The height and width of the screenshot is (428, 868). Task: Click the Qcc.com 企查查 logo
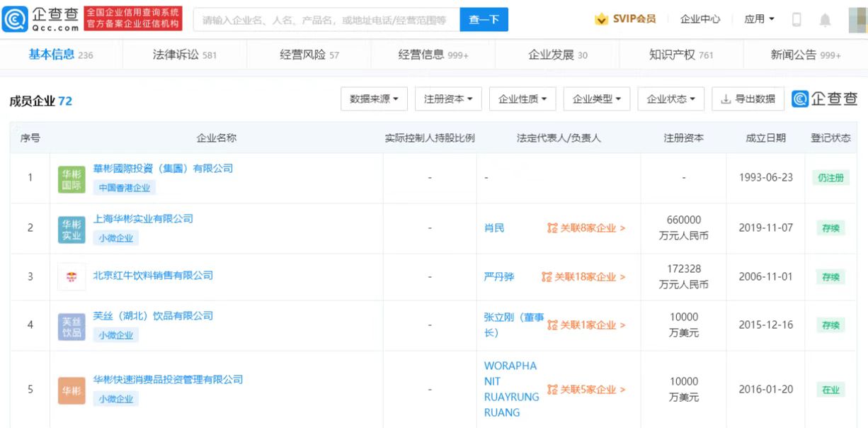tap(41, 19)
